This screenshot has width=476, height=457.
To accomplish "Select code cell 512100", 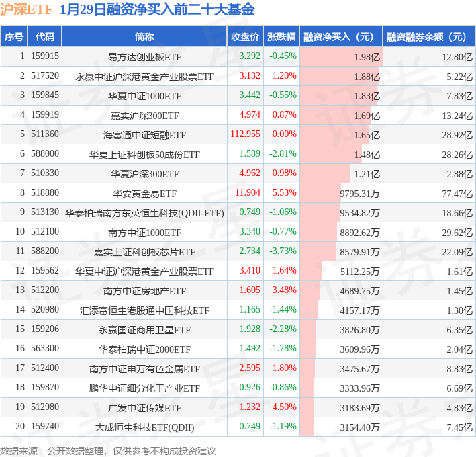I will click(x=45, y=232).
